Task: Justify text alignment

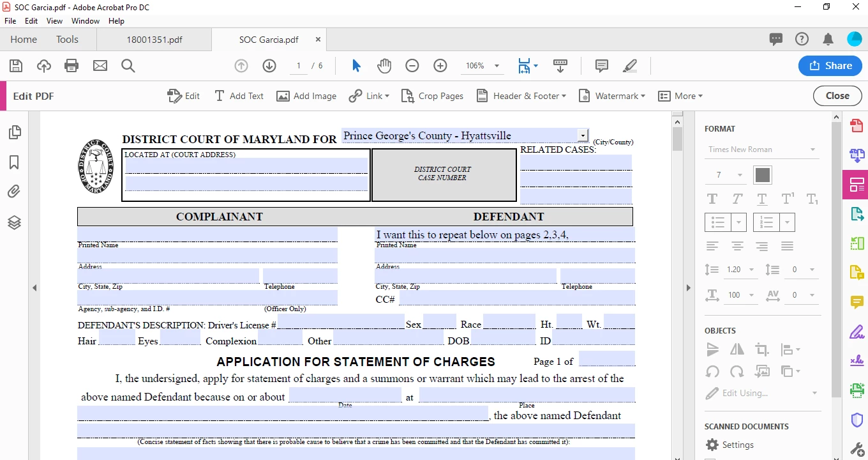Action: pyautogui.click(x=788, y=246)
